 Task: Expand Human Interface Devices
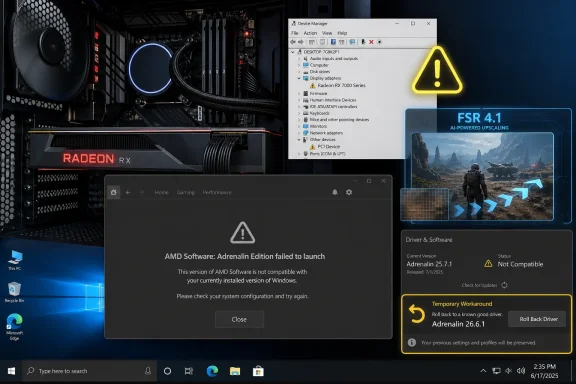299,100
